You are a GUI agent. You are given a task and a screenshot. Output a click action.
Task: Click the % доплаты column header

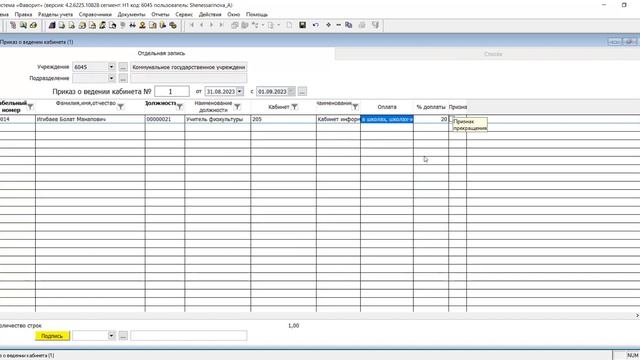[x=431, y=107]
